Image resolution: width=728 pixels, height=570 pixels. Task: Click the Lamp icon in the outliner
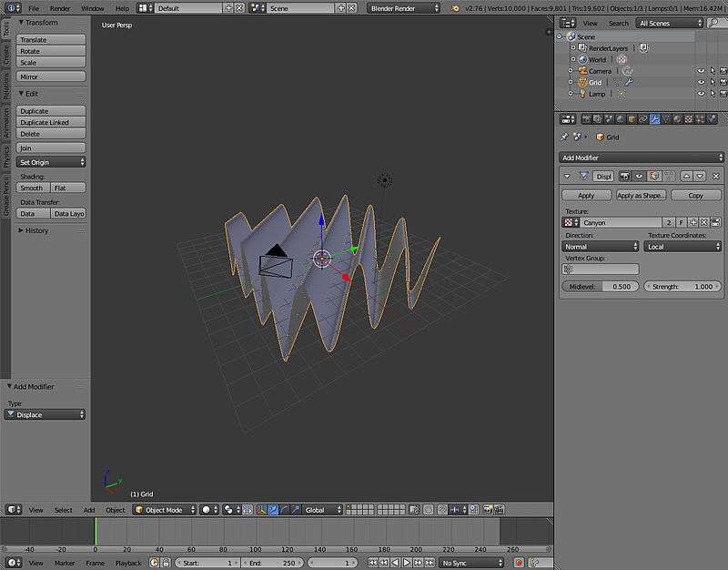pyautogui.click(x=581, y=94)
